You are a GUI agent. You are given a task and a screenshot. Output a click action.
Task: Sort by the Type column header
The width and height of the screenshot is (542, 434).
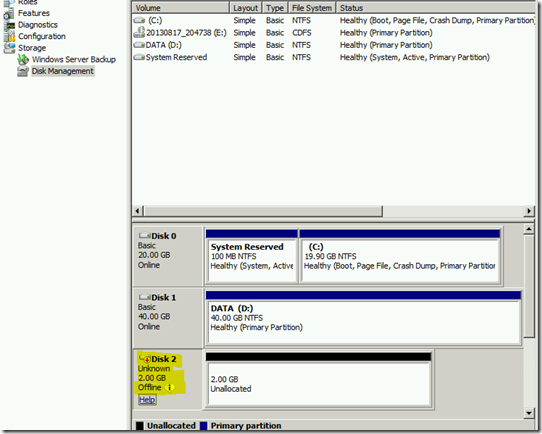(x=275, y=8)
